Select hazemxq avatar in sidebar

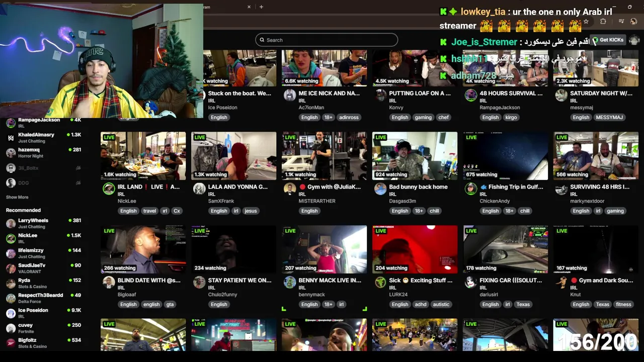(11, 152)
